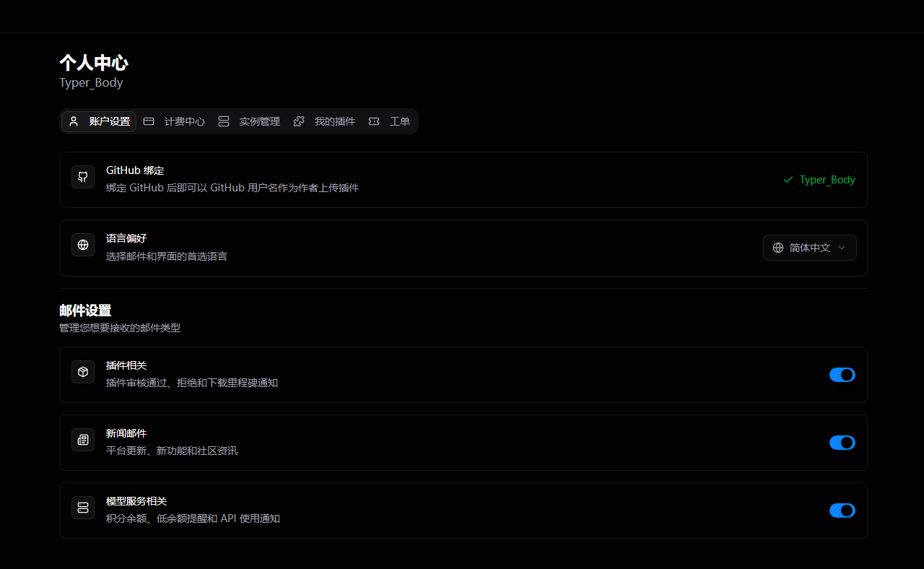Click the GitHub 绑定 title text

click(135, 170)
